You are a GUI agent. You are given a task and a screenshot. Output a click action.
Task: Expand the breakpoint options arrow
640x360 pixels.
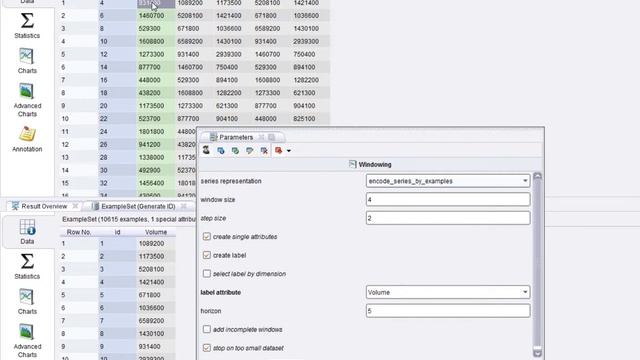pos(289,151)
